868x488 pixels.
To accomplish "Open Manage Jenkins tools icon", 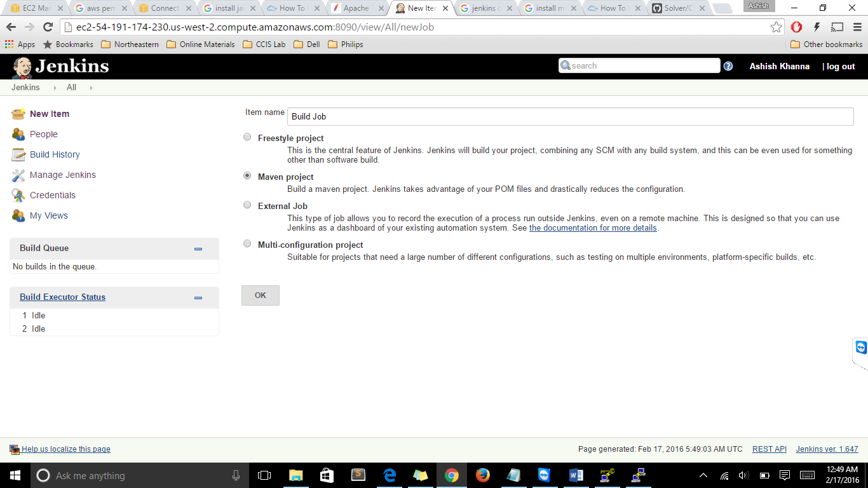I will (x=18, y=175).
